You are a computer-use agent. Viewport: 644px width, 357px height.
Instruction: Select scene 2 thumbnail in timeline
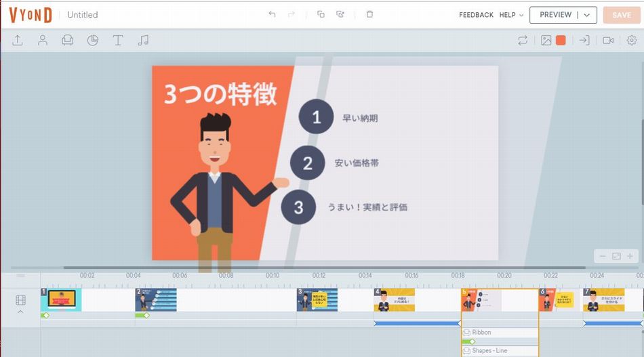[x=156, y=299]
